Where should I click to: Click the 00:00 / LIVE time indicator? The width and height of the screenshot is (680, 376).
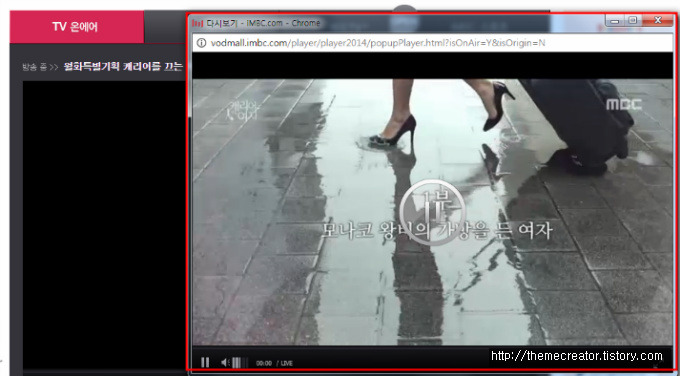pos(274,363)
